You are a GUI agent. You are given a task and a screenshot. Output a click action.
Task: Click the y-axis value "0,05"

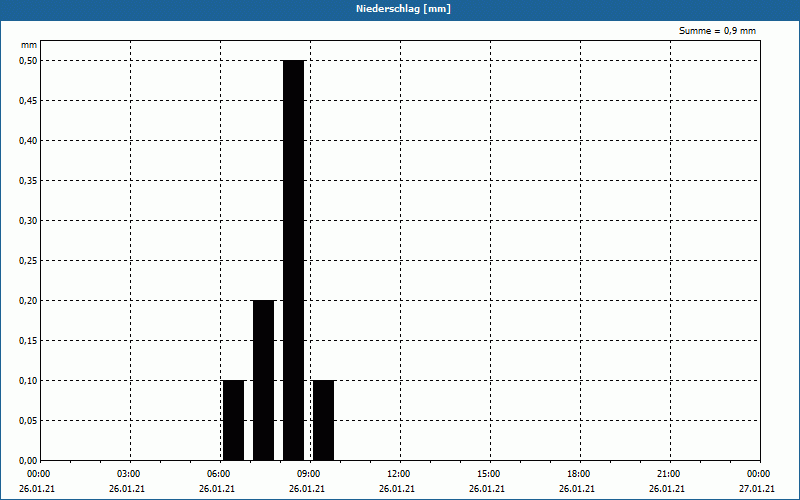28,421
